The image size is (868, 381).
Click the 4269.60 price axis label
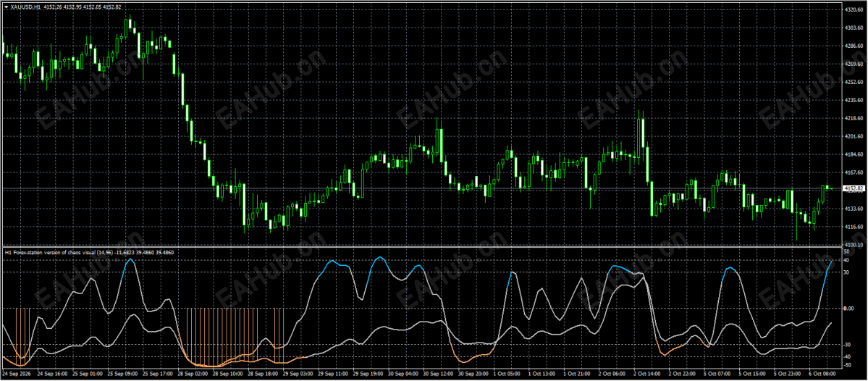(x=853, y=64)
